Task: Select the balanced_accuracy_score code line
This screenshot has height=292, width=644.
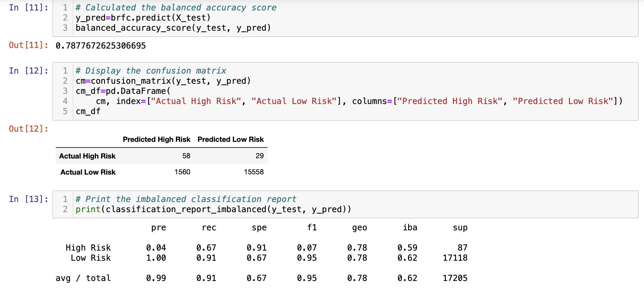Action: (x=173, y=28)
